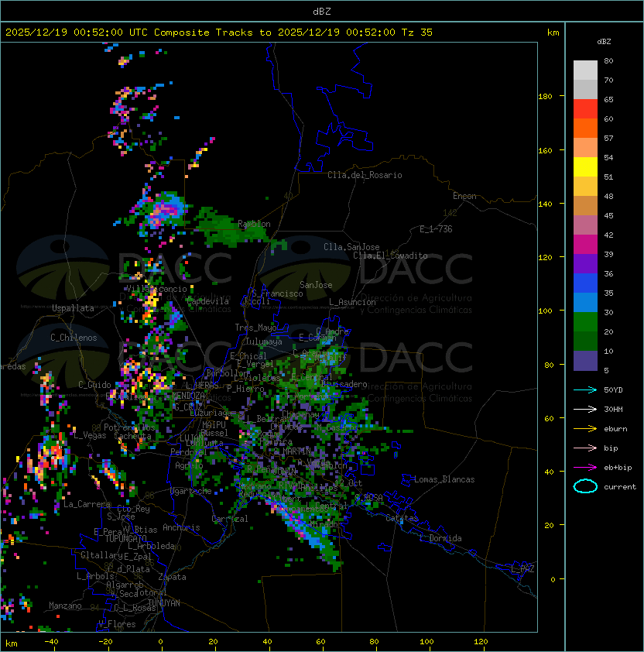Click the 'C_Chilenos' label on the map
This screenshot has width=644, height=652.
[x=74, y=338]
